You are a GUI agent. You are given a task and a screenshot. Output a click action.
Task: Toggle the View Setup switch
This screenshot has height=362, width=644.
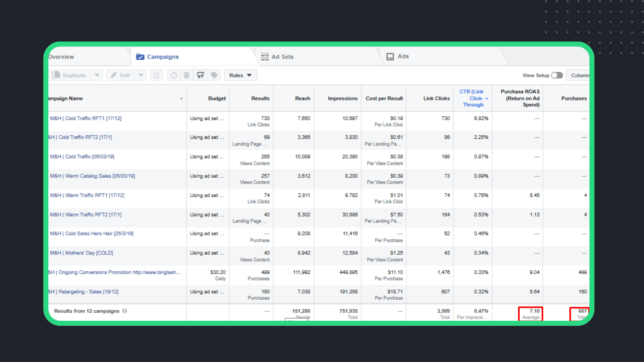(557, 75)
